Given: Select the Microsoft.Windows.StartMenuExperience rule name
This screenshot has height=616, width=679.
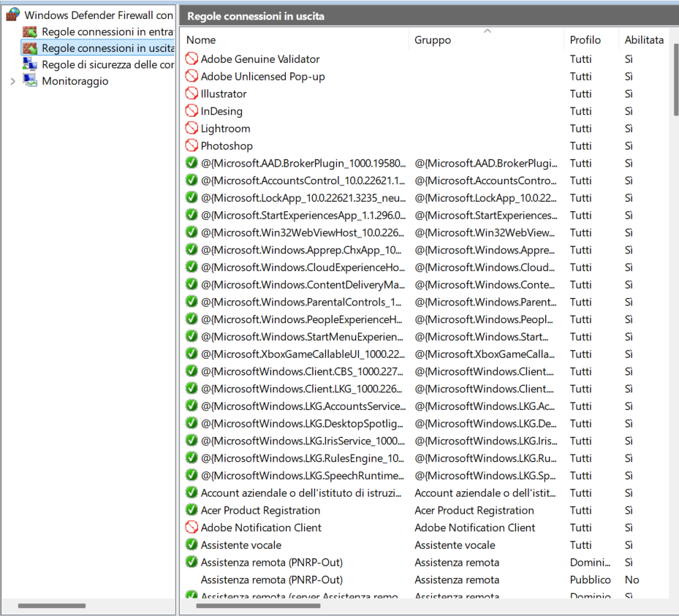Looking at the screenshot, I should click(302, 336).
